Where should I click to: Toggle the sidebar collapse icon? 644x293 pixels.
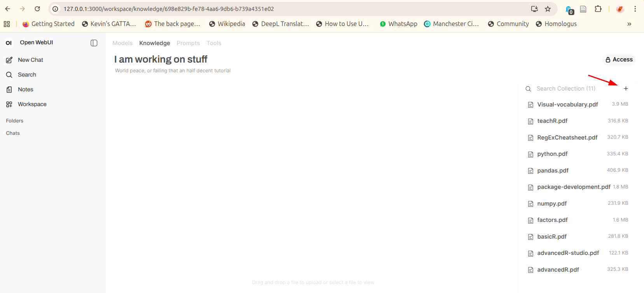click(x=94, y=43)
